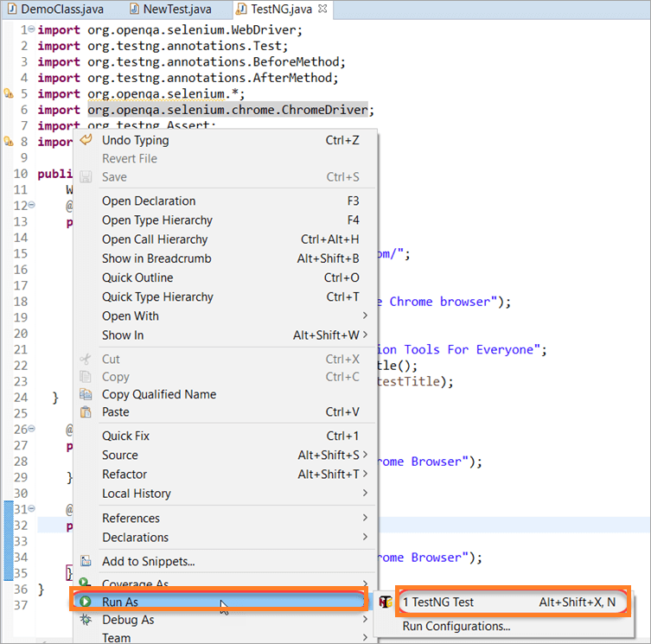Viewport: 651px width, 644px height.
Task: Open Run Configurations... dialog
Action: click(x=456, y=626)
